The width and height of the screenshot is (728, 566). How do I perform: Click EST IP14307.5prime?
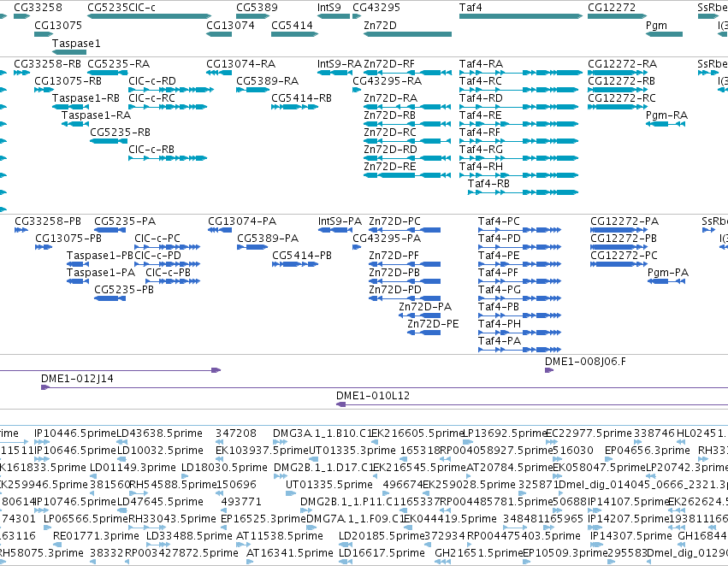pyautogui.click(x=631, y=536)
